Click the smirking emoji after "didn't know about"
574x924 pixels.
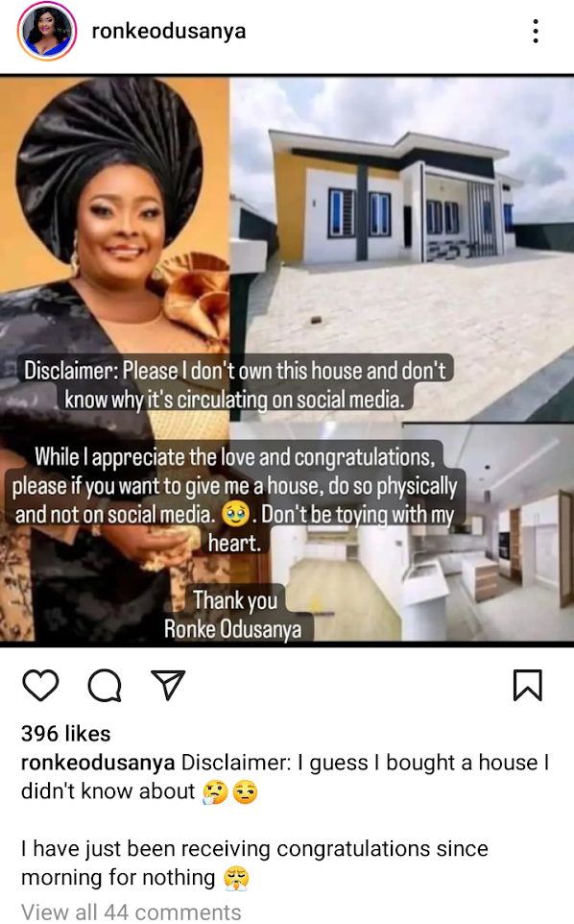(245, 792)
